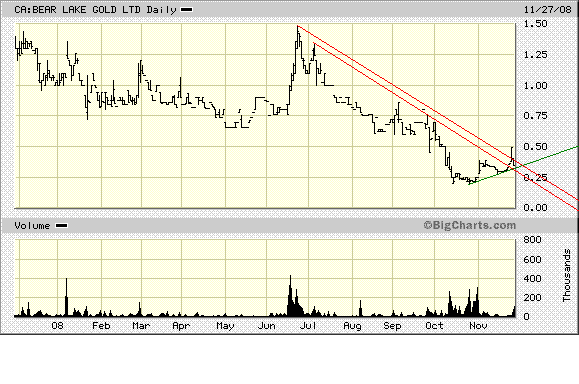Click the Jun month label

pos(267,326)
